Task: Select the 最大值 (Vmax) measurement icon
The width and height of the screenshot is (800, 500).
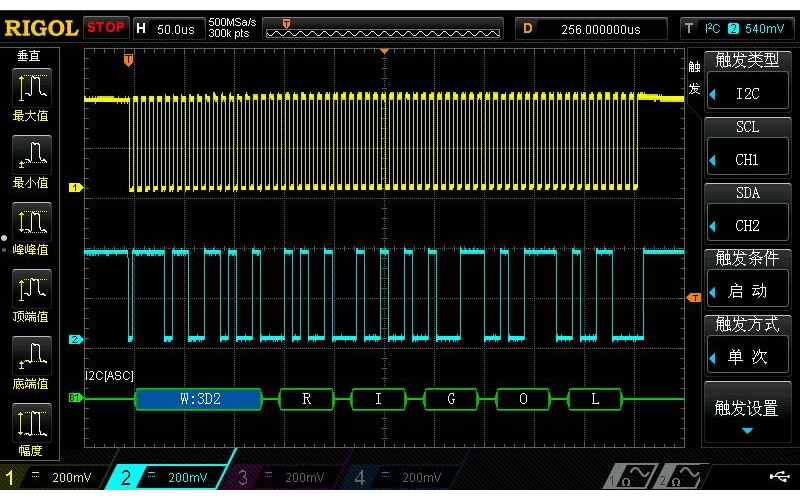Action: (x=31, y=88)
